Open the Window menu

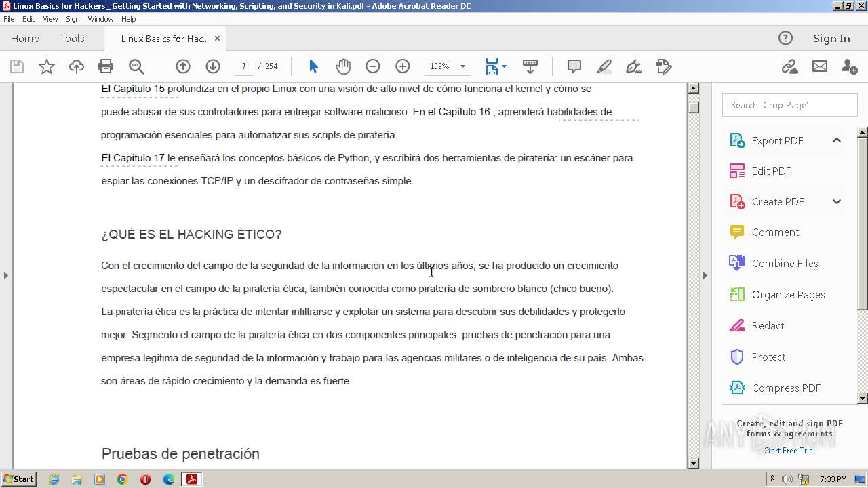tap(100, 19)
